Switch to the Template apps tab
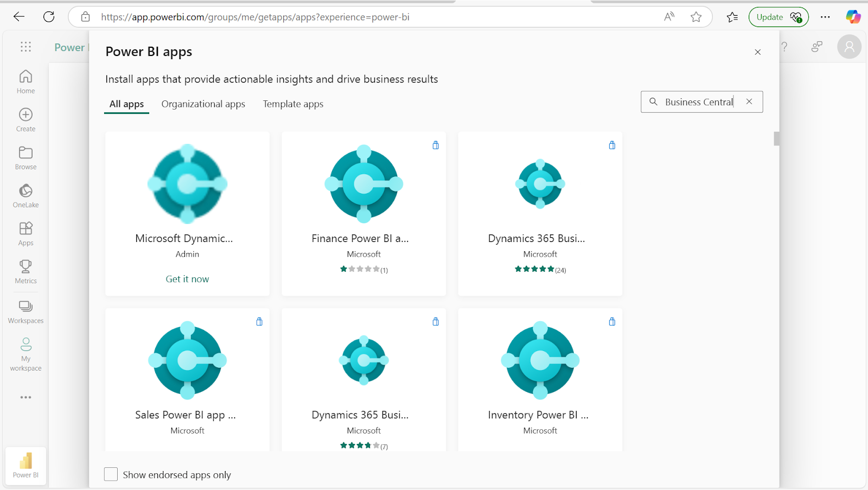 pyautogui.click(x=293, y=104)
